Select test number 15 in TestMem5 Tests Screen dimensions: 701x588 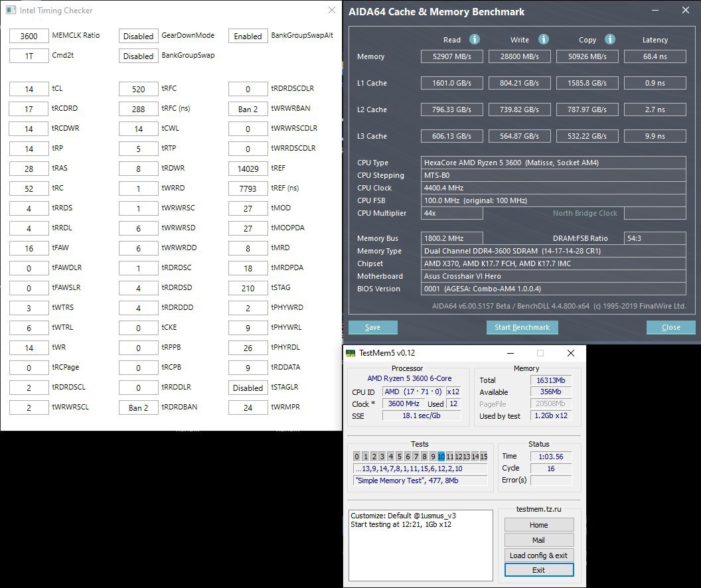click(x=484, y=456)
